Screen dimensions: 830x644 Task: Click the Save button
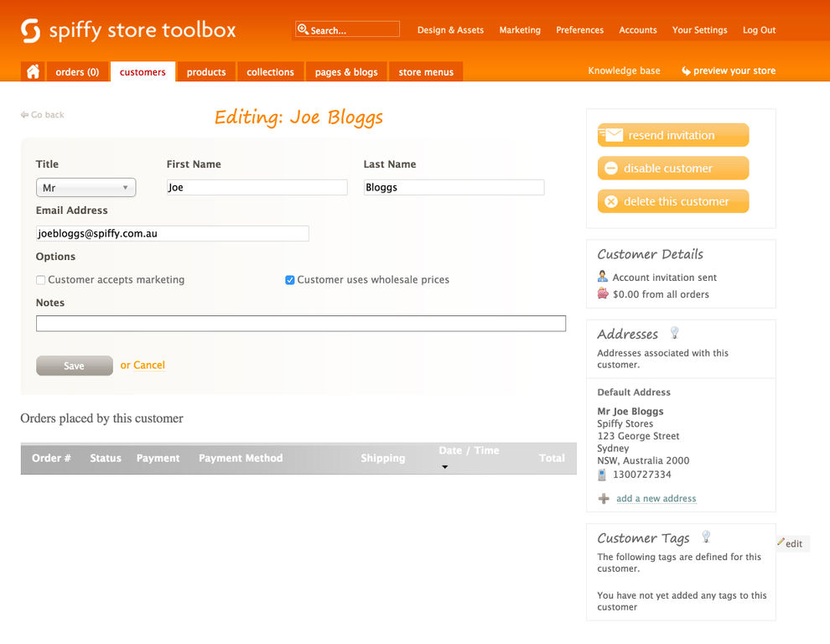(74, 366)
